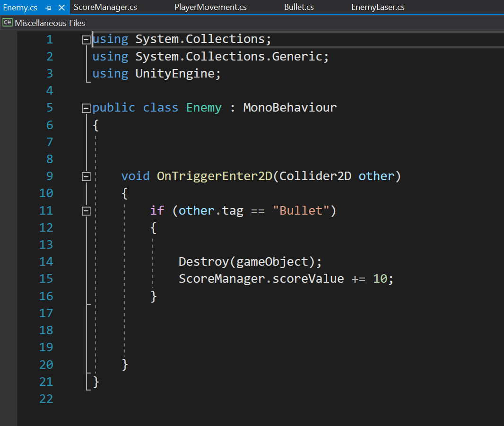Click the public keyword on line 5

[113, 108]
